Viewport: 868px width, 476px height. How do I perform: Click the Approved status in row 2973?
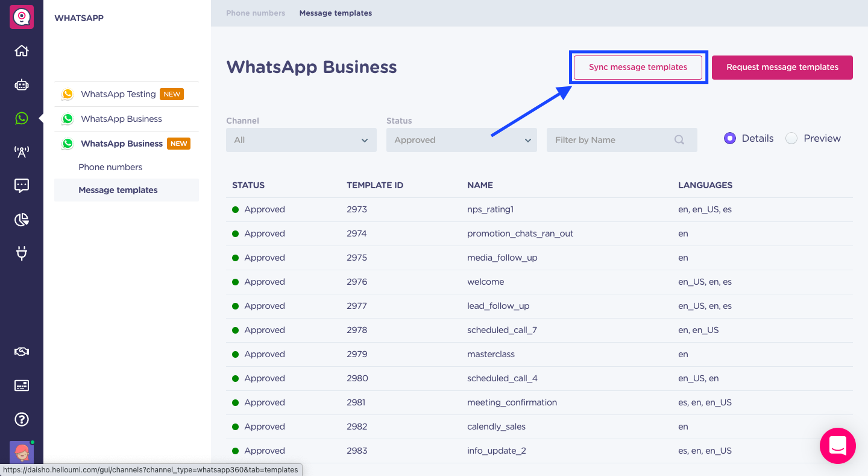(x=259, y=209)
